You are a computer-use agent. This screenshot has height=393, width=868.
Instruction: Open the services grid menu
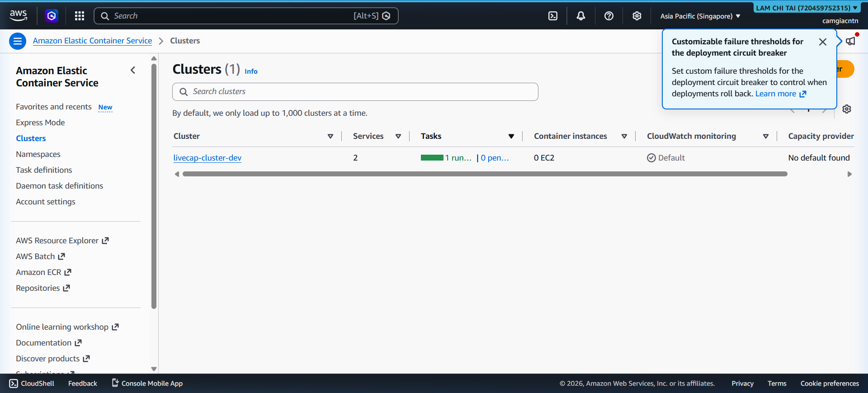(80, 16)
